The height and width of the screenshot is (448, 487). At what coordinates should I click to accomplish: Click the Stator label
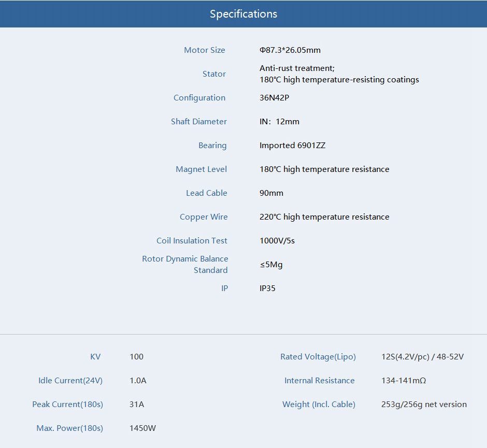click(214, 74)
